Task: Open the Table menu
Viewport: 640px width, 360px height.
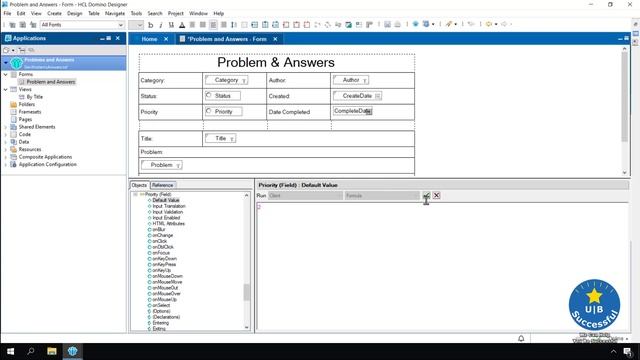Action: [x=93, y=13]
